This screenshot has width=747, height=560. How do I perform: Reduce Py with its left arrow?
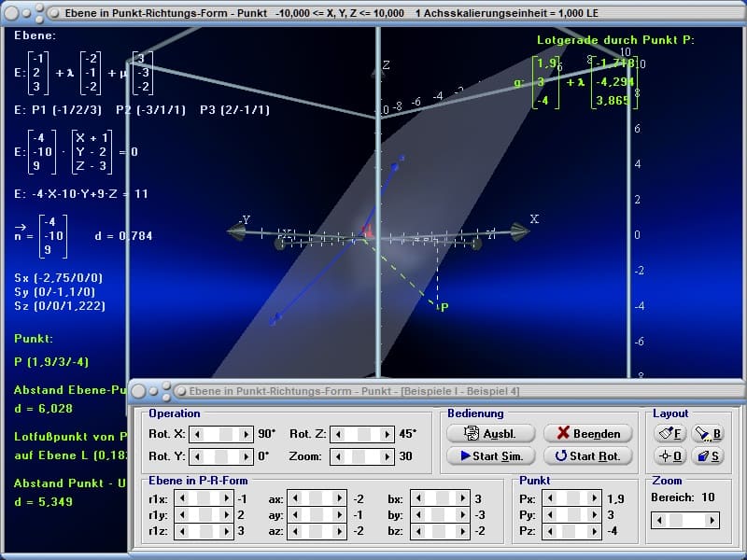tap(550, 515)
